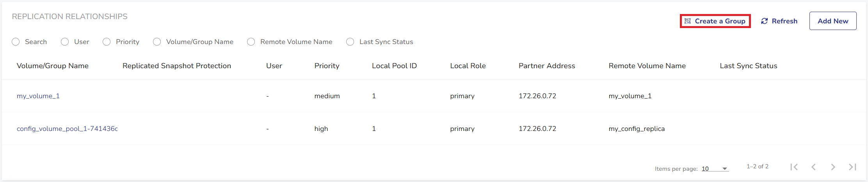The height and width of the screenshot is (182, 868).
Task: Open the config_volume_pool_1 volume link
Action: [67, 129]
